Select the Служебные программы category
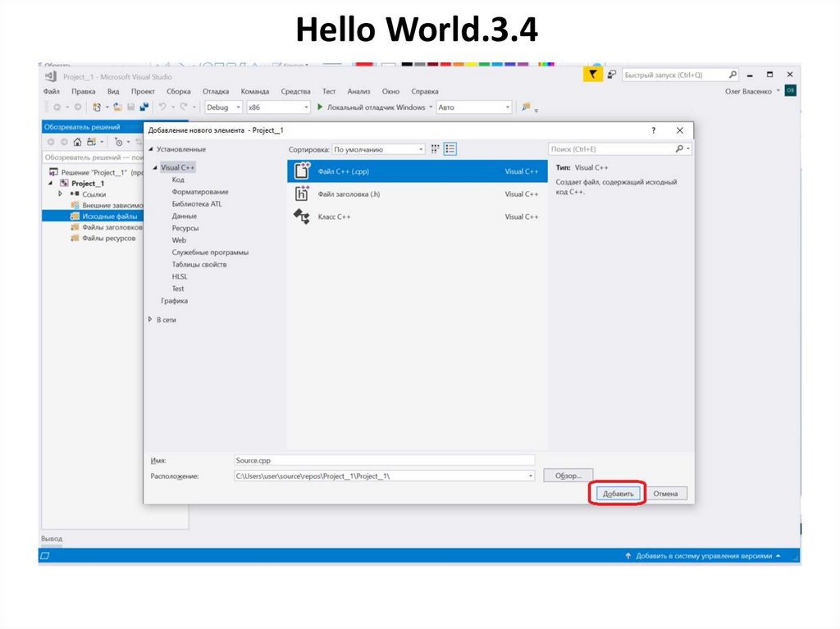The height and width of the screenshot is (629, 840). pyautogui.click(x=210, y=253)
